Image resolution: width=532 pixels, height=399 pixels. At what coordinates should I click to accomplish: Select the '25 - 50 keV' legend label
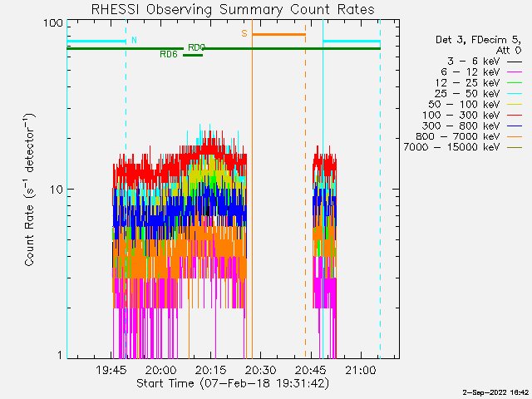467,94
